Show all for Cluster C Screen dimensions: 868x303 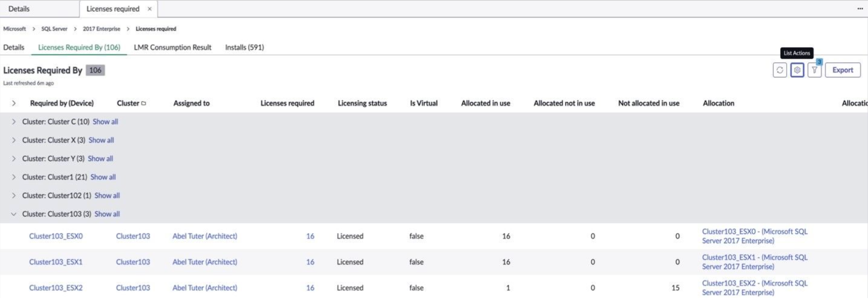pos(105,122)
